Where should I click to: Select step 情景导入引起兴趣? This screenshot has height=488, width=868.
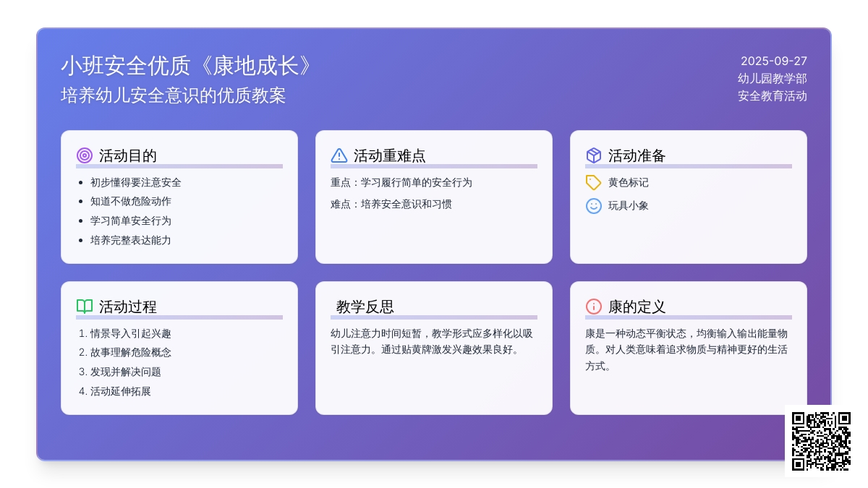[x=130, y=334]
